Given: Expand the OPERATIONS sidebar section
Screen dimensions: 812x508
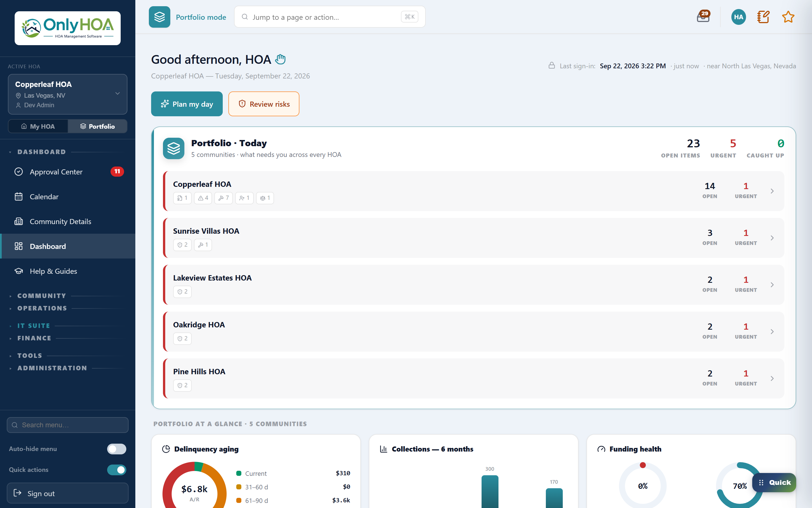Looking at the screenshot, I should [x=42, y=308].
